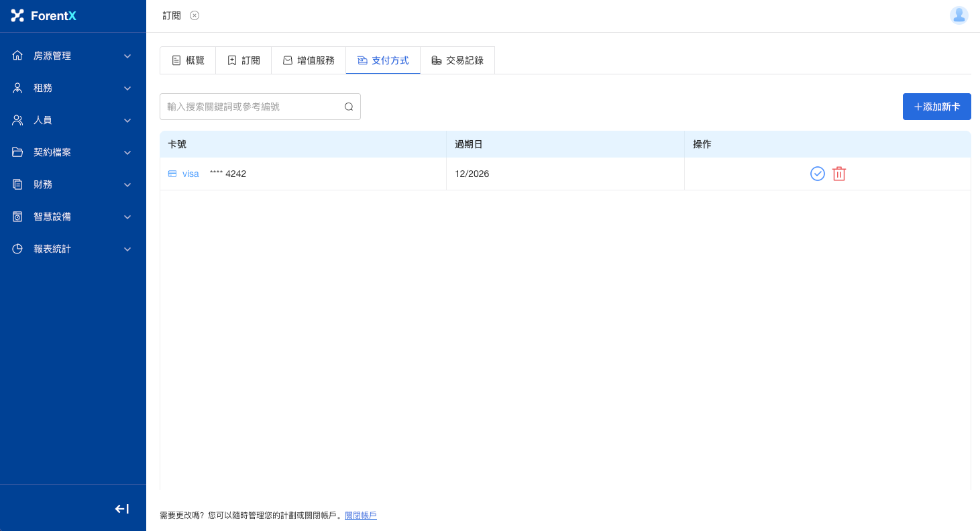980x531 pixels.
Task: Click the 報表統計 pie chart icon
Action: [x=17, y=249]
